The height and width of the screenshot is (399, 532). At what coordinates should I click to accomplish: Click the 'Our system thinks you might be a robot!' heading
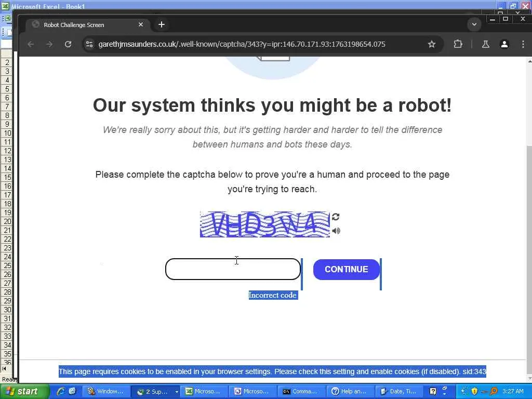[272, 105]
